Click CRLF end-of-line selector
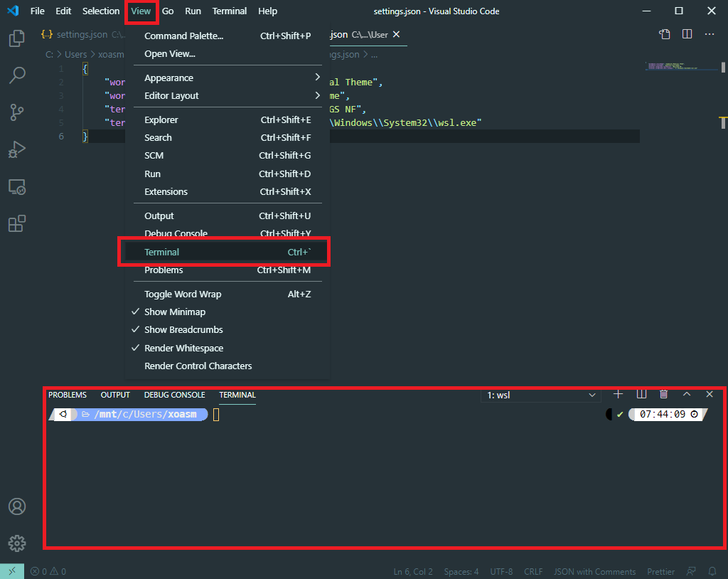The width and height of the screenshot is (728, 579). (533, 572)
